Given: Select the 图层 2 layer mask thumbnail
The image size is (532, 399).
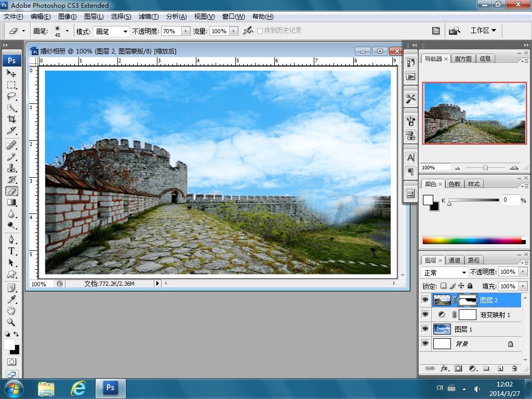Looking at the screenshot, I should pos(468,300).
